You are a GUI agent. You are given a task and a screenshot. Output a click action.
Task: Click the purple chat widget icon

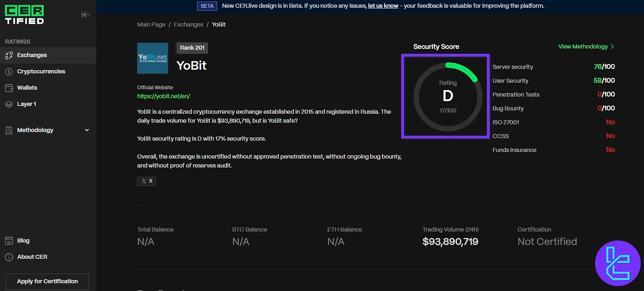tap(617, 263)
